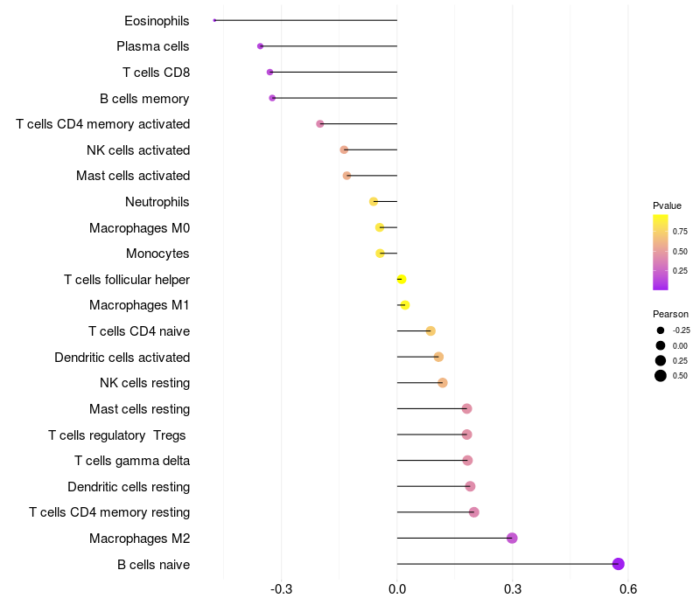Screen dimensions: 700x612
Task: Click the x-axis -0.3 tick label
Action: (x=281, y=589)
